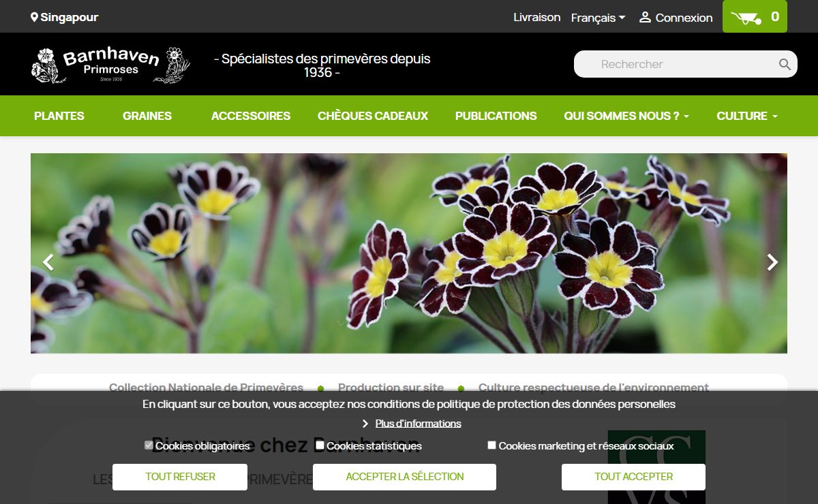Click the primrose flowers banner image
The image size is (818, 504).
coord(409,253)
